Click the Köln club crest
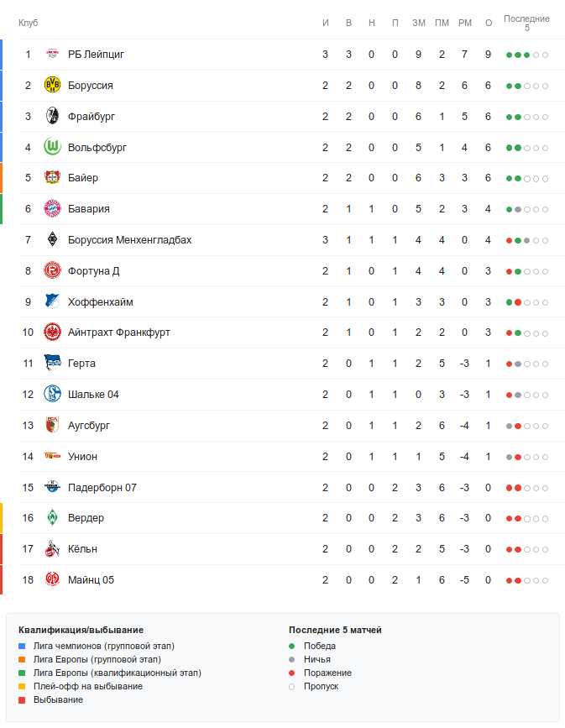The image size is (565, 728). [53, 549]
